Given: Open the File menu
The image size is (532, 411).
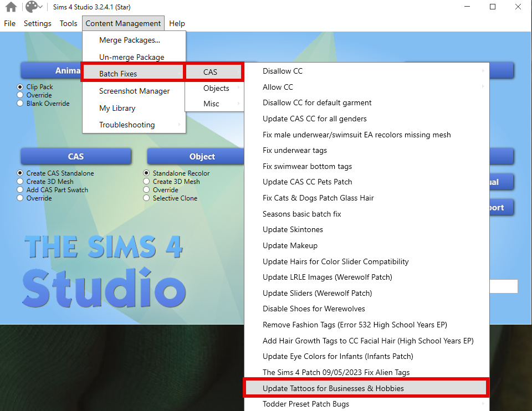Looking at the screenshot, I should point(9,23).
